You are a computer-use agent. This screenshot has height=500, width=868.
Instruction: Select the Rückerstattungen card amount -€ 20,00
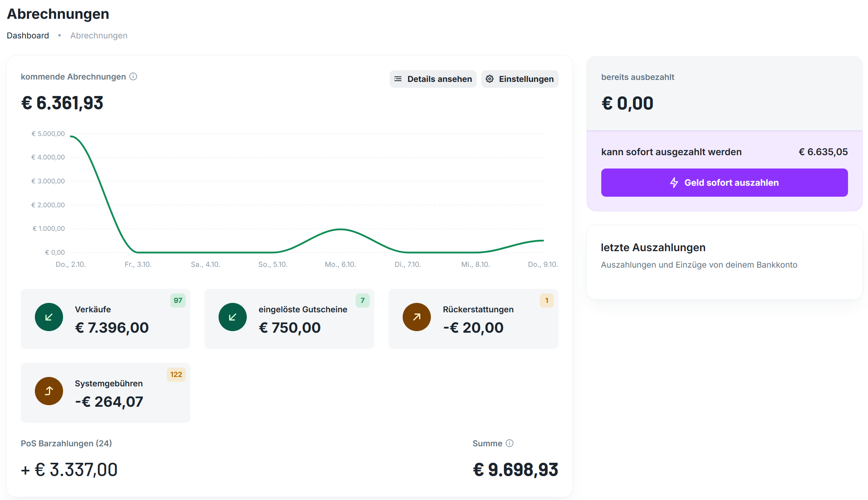click(x=473, y=328)
